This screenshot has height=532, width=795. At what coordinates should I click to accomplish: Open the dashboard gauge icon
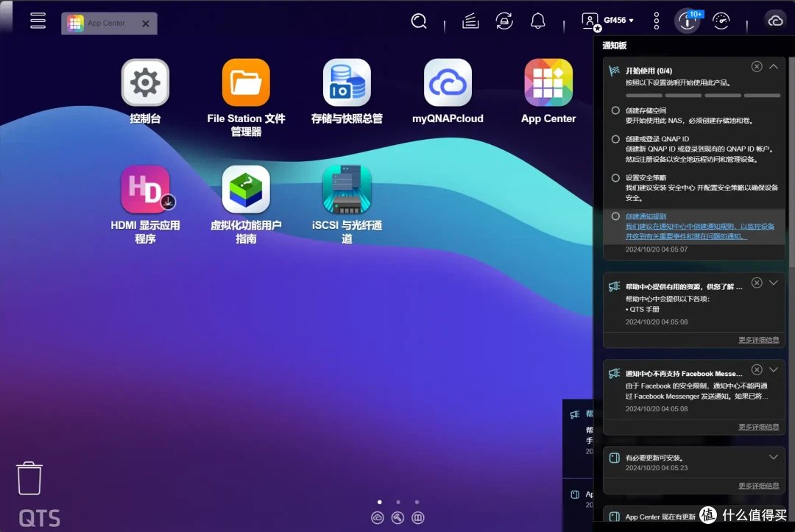[721, 21]
